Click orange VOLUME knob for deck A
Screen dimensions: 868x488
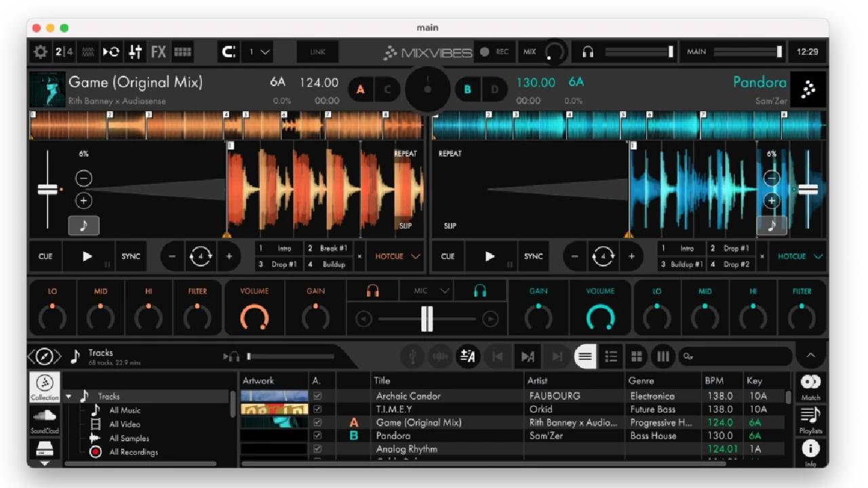point(254,317)
